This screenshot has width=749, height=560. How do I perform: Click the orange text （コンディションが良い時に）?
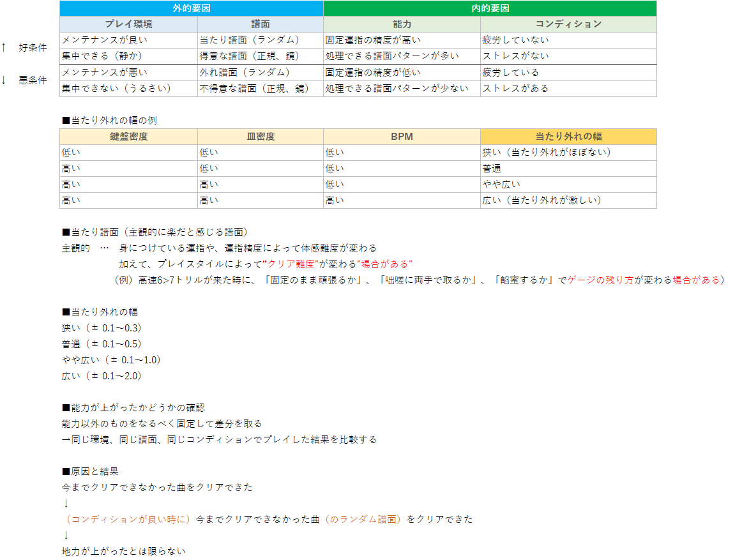point(128,519)
